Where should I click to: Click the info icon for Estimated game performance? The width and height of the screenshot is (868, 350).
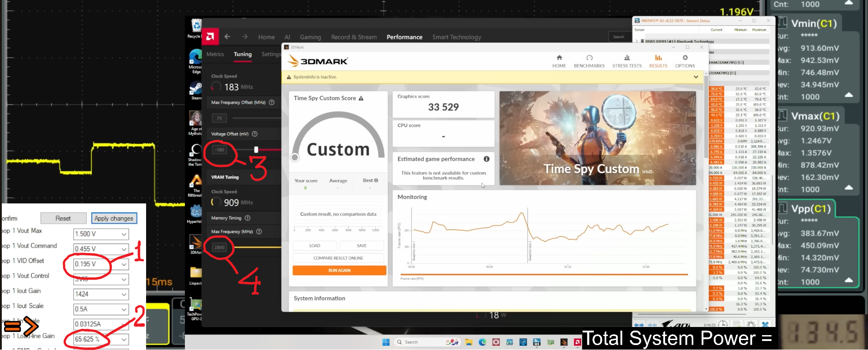[x=487, y=159]
